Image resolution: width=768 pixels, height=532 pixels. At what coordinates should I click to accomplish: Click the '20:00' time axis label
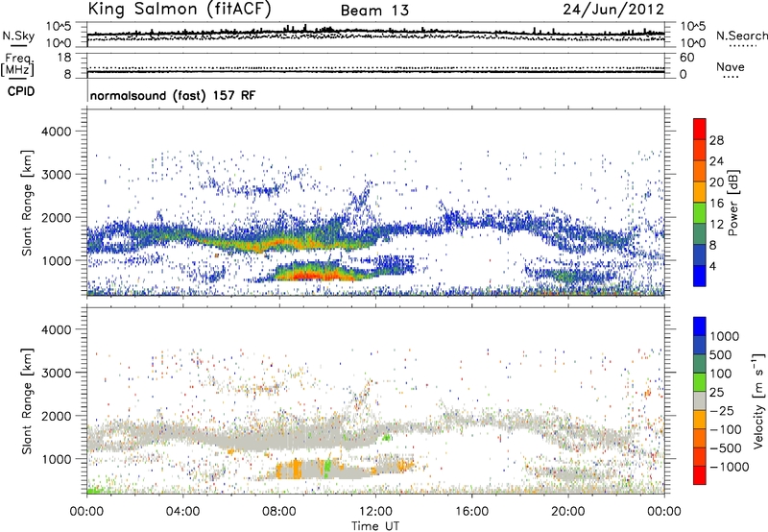click(567, 512)
